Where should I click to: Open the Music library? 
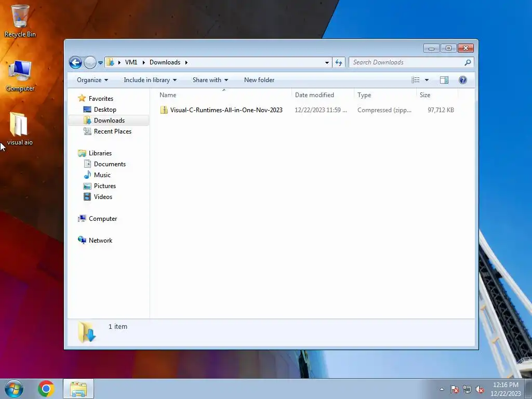(102, 175)
